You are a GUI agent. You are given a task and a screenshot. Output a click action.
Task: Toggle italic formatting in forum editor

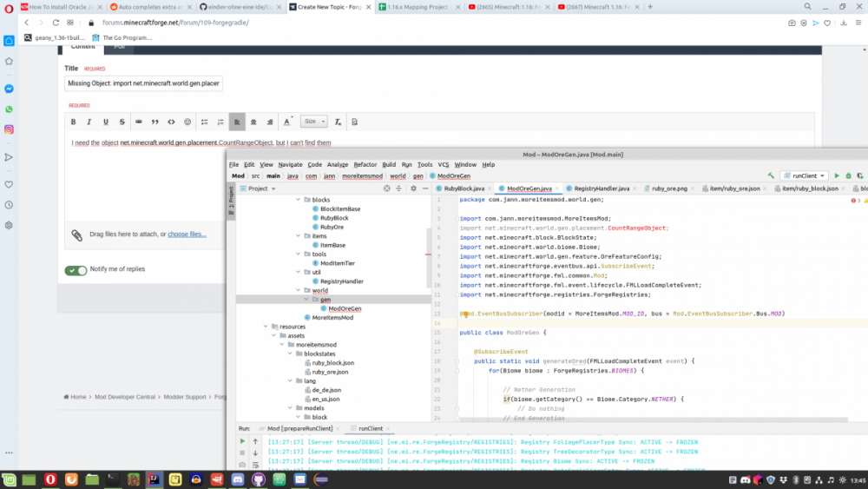(89, 122)
